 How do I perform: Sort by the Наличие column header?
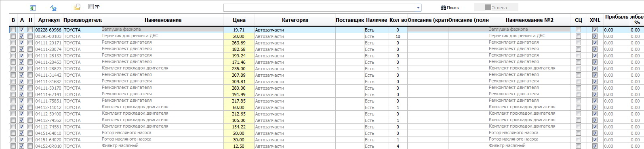pyautogui.click(x=377, y=20)
